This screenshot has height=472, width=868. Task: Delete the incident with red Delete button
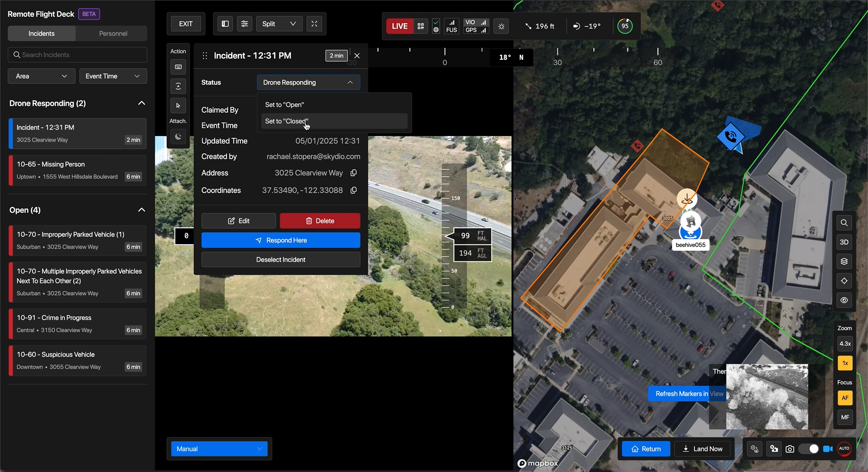click(320, 221)
